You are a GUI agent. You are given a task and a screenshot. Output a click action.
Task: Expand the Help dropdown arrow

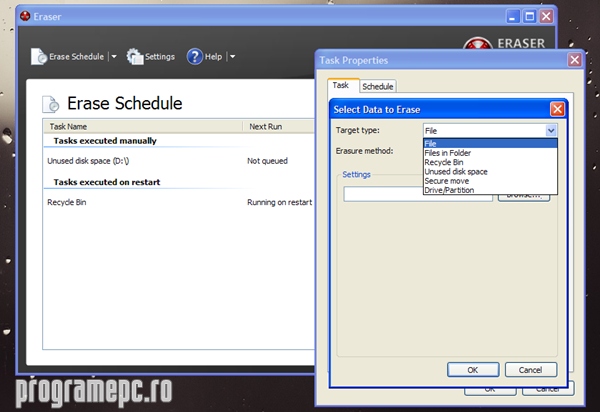point(232,57)
